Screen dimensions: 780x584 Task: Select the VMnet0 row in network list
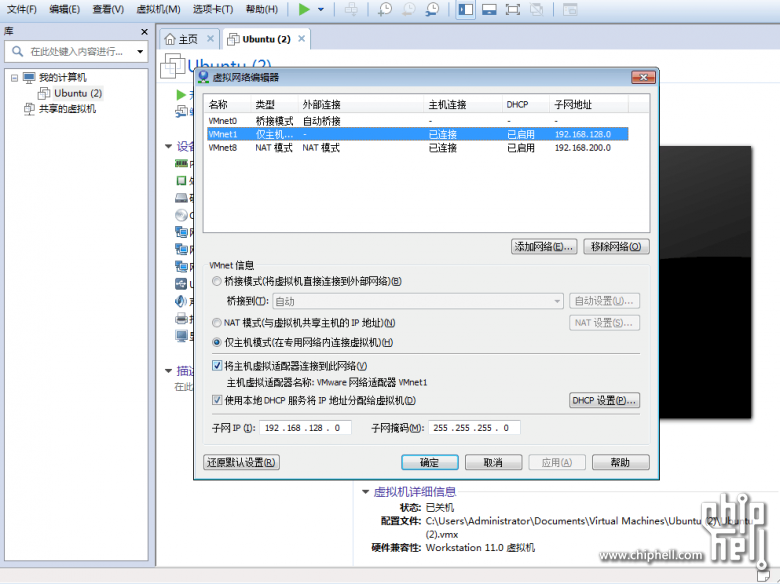[417, 121]
